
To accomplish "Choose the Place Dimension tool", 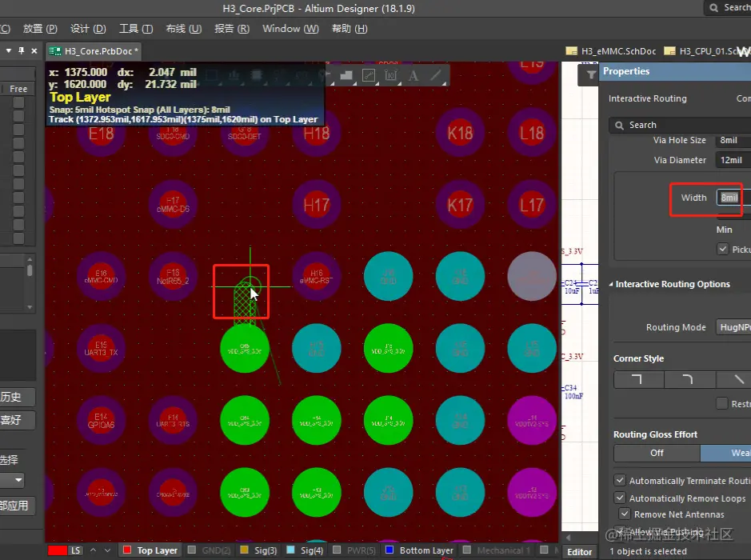I will [x=391, y=75].
